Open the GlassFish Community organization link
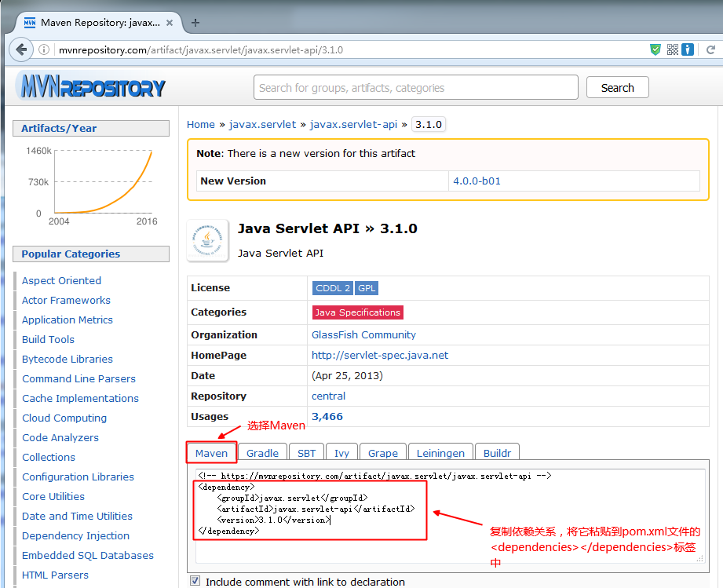 click(x=363, y=334)
